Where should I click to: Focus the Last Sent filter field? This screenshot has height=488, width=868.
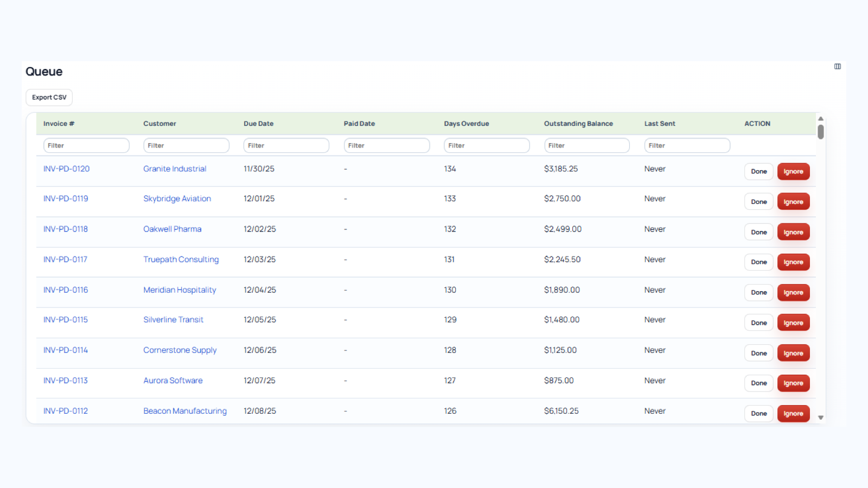[x=687, y=145]
